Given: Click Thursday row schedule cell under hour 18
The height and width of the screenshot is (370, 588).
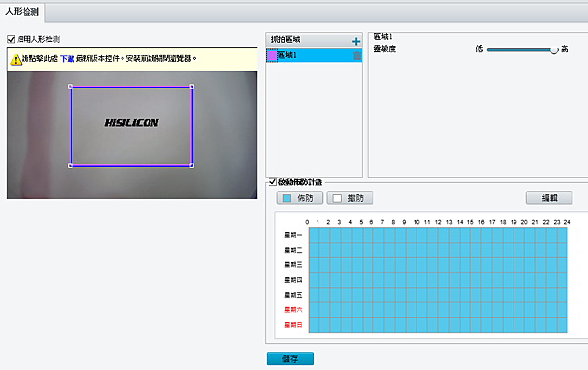Looking at the screenshot, I should (x=508, y=280).
